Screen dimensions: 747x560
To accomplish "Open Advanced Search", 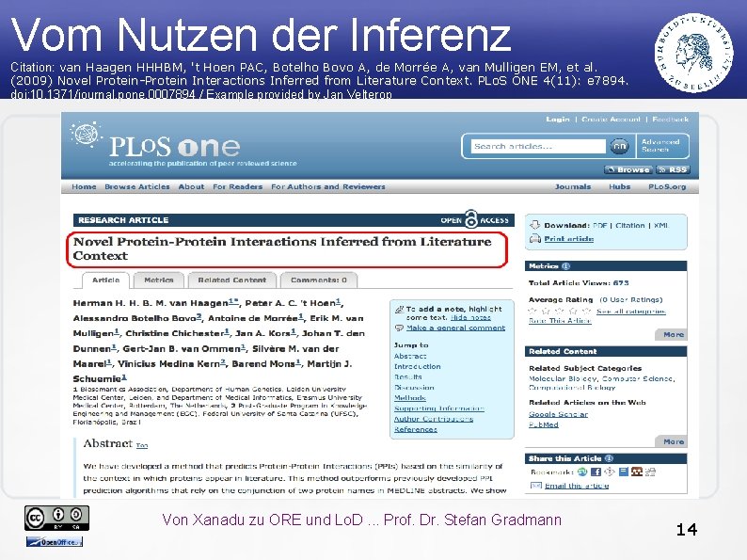I will (x=660, y=146).
